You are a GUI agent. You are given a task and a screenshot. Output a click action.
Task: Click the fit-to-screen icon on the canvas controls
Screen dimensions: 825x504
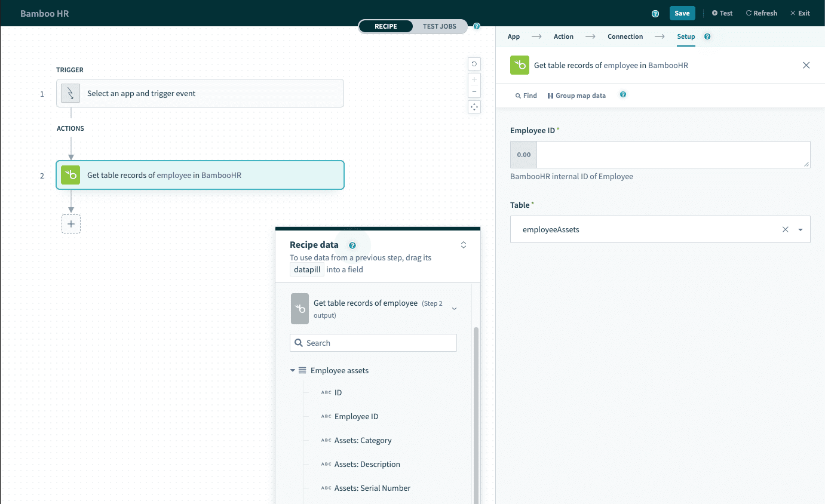pyautogui.click(x=474, y=106)
